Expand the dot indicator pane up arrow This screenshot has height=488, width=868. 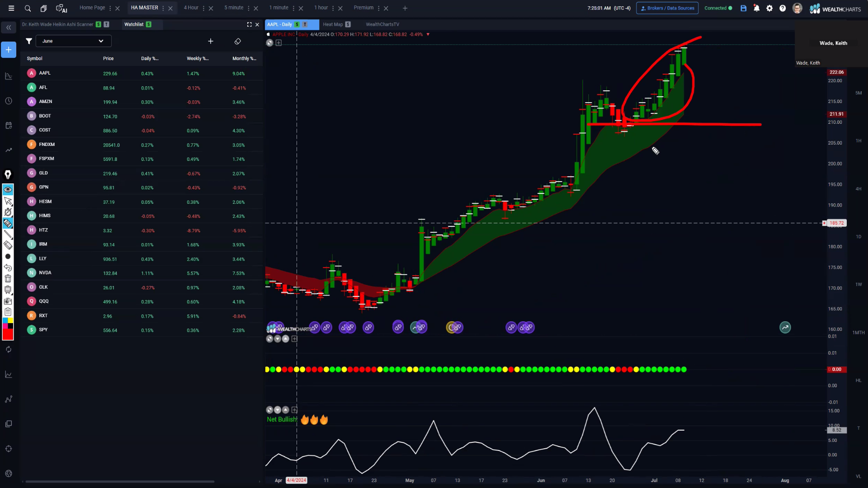285,338
